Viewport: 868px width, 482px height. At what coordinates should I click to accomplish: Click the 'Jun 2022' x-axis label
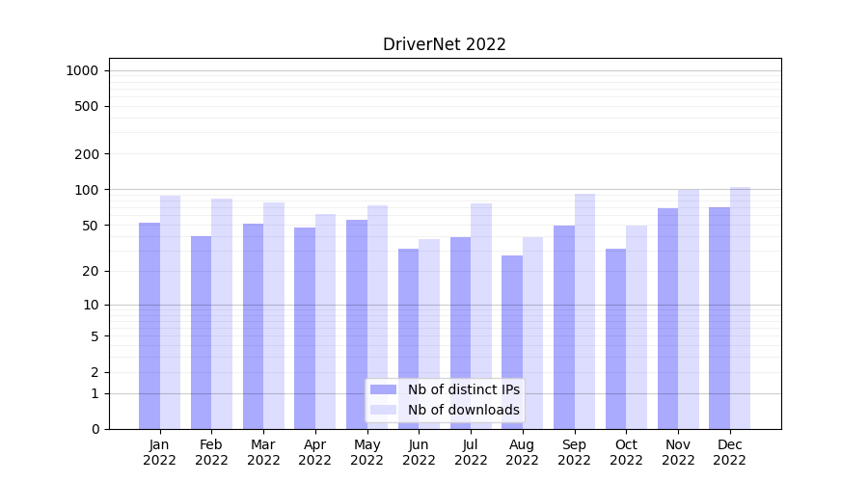(x=419, y=452)
